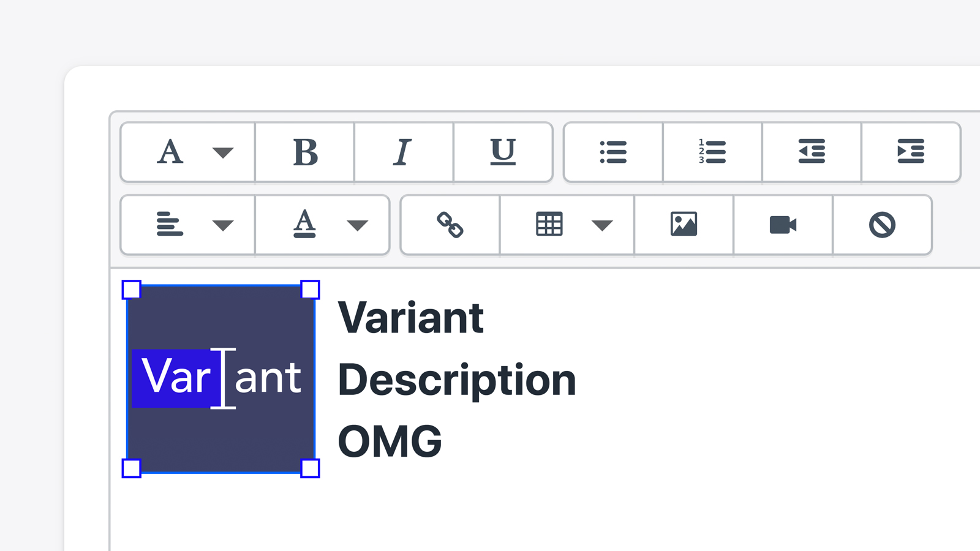Insert a numbered list

(x=712, y=152)
